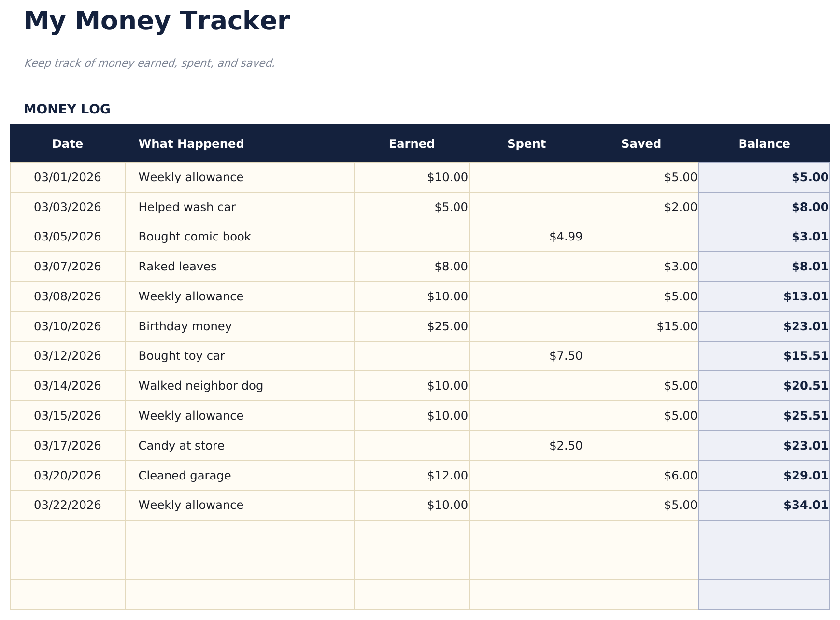Click the Date column header
This screenshot has width=840, height=620.
pos(68,144)
